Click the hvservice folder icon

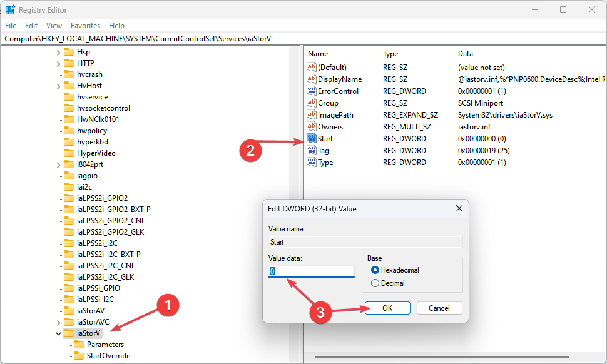coord(68,97)
